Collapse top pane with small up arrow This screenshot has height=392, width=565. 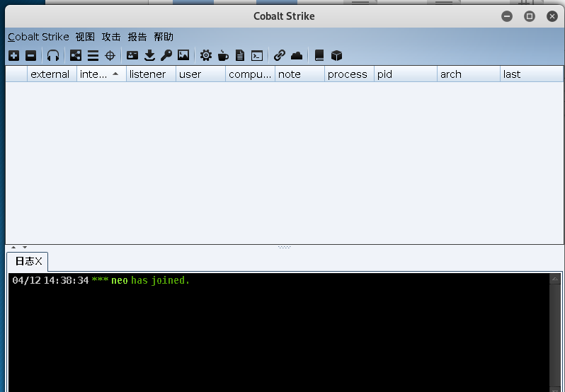(x=13, y=247)
